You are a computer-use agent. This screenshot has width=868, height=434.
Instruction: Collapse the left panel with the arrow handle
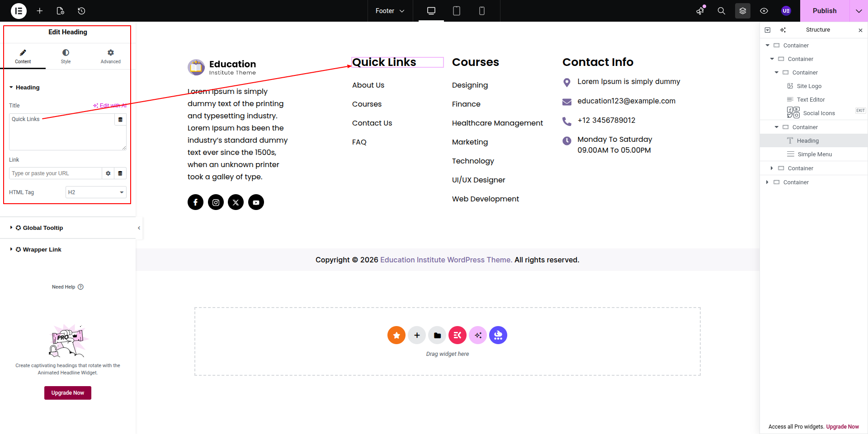[x=139, y=228]
